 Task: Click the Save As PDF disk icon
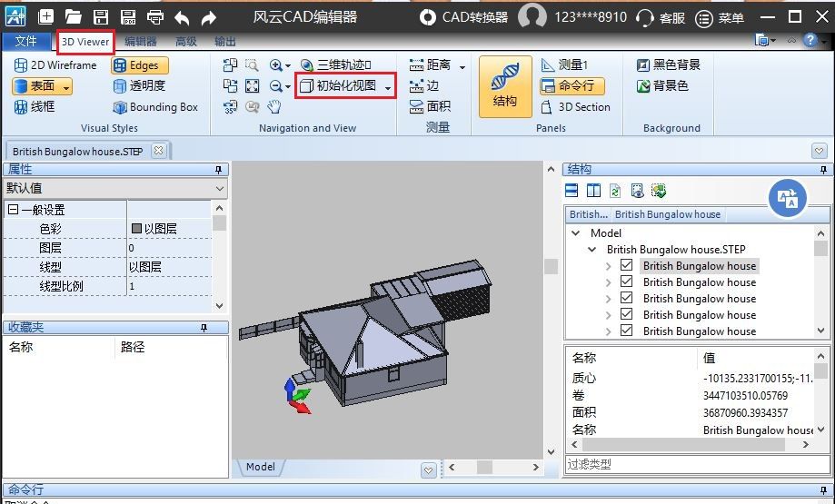coord(128,17)
